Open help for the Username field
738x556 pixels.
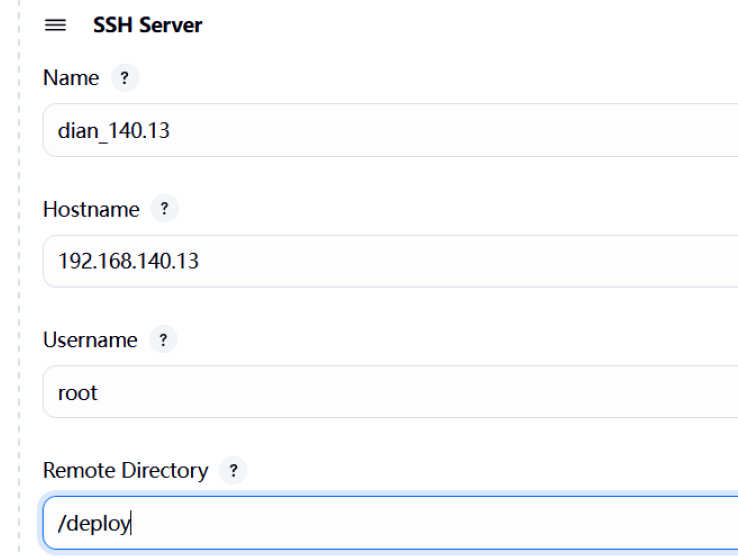click(x=163, y=339)
